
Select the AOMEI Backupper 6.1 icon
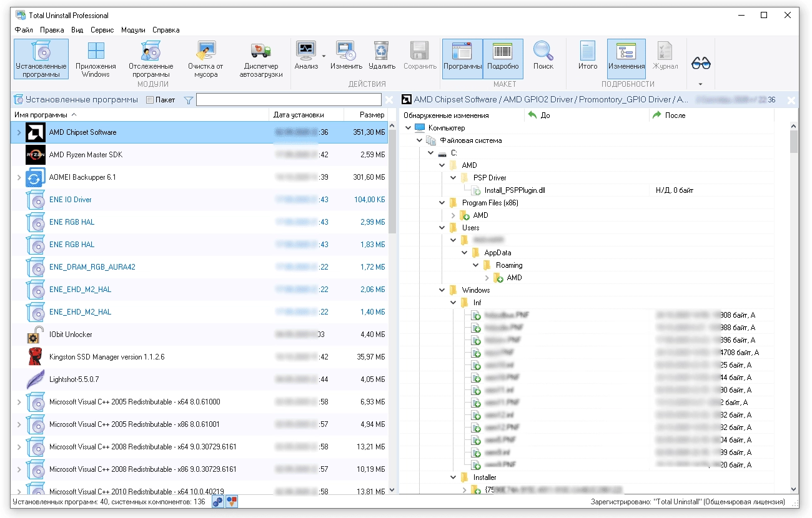(x=36, y=177)
